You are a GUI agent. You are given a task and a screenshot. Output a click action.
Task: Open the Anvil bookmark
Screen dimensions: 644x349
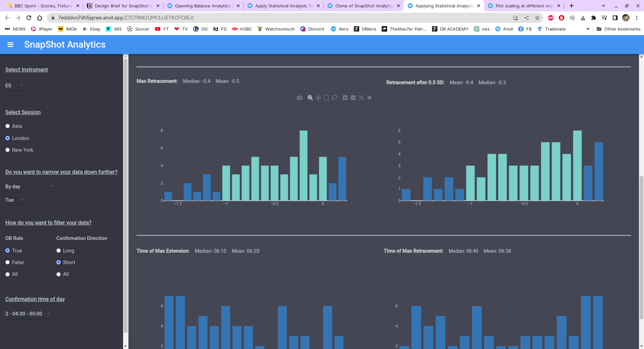pyautogui.click(x=504, y=29)
